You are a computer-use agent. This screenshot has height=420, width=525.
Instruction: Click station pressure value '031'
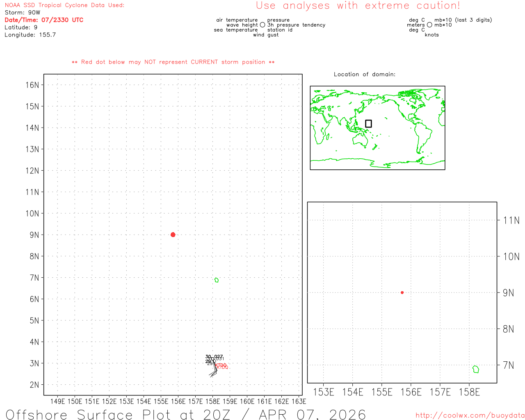(220, 359)
